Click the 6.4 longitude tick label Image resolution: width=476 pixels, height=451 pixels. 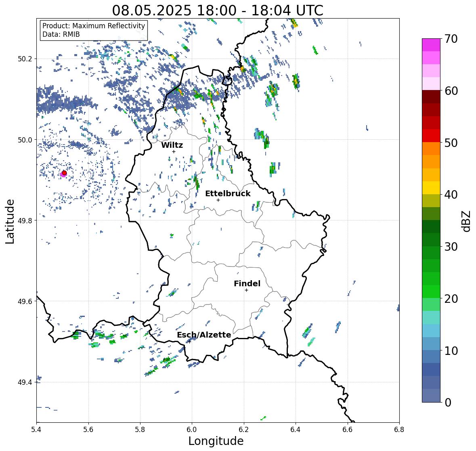296,429
